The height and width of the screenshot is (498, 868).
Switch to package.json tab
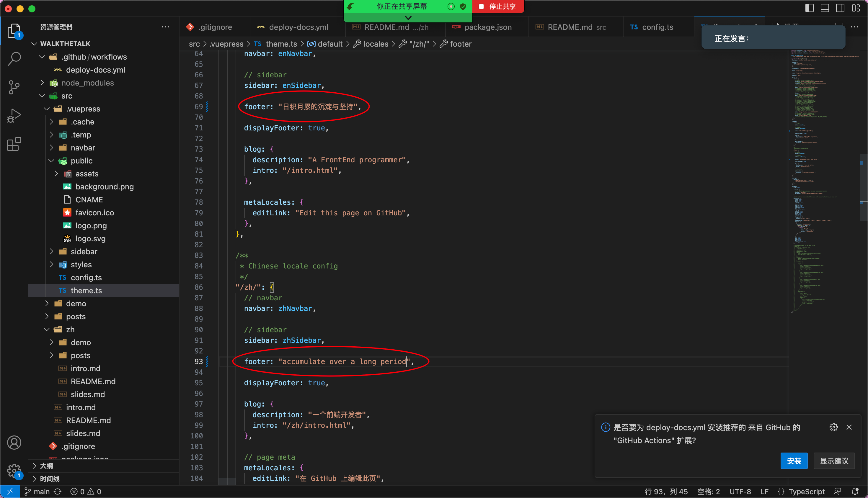[487, 27]
